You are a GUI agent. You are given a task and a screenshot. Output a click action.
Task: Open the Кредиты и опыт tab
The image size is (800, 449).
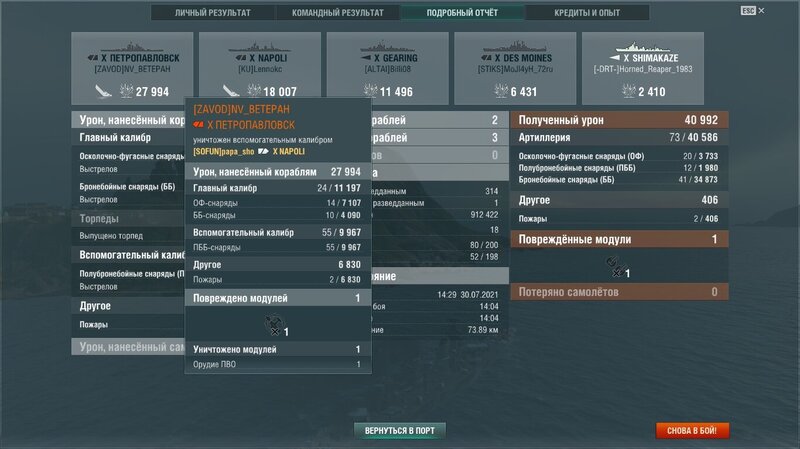coord(587,13)
